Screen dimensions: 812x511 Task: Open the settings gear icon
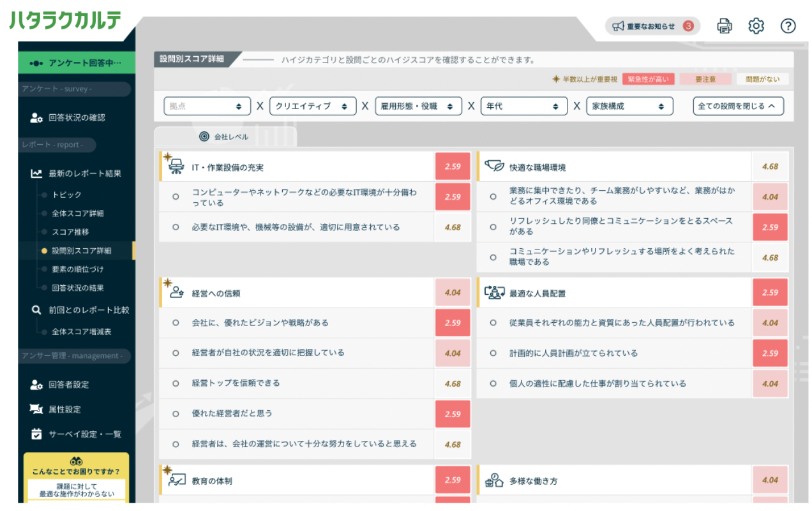click(756, 26)
